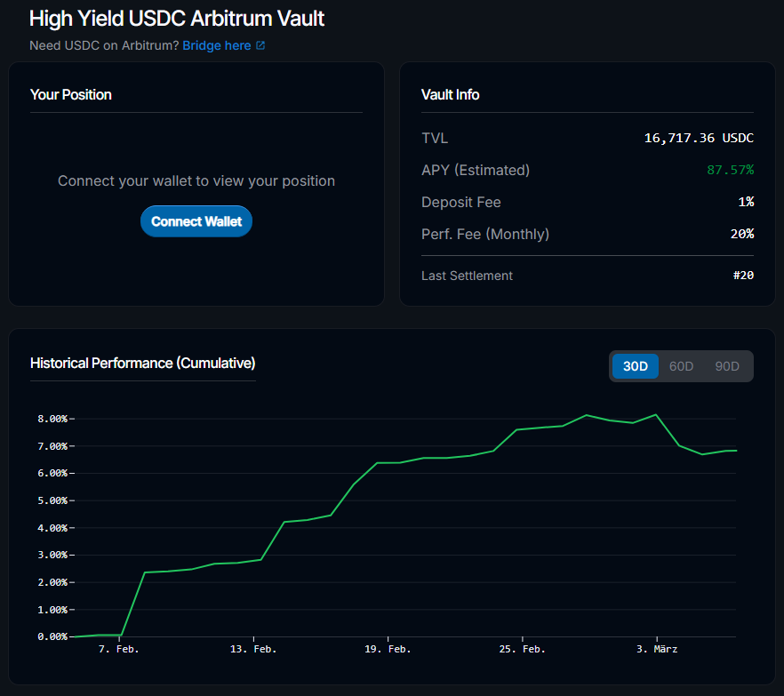Click the 0.00% y-axis label

[x=52, y=636]
